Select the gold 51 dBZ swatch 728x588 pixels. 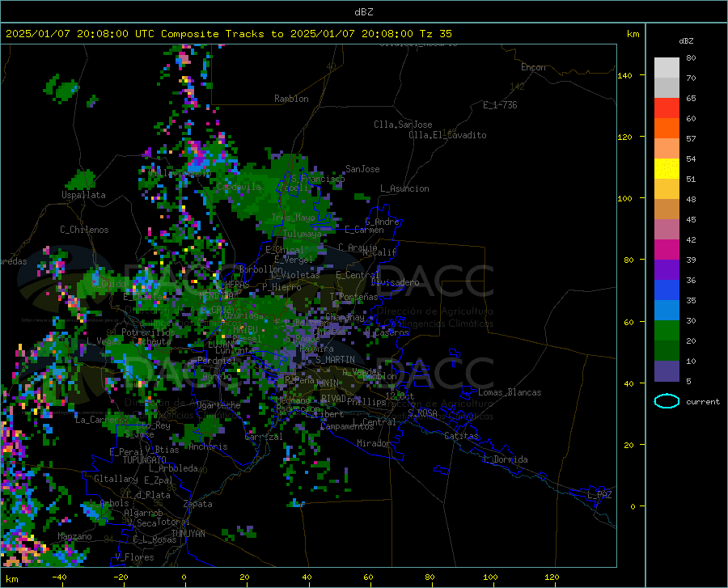[667, 189]
